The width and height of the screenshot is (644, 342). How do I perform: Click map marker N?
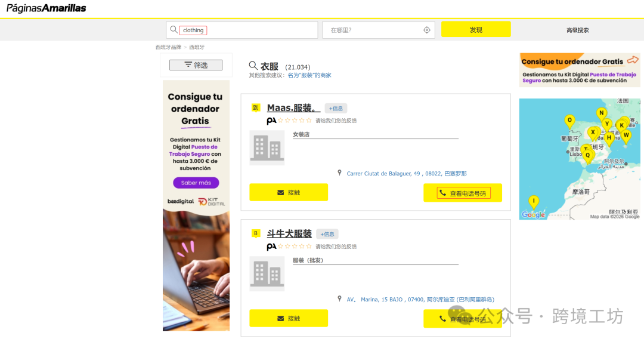click(601, 113)
